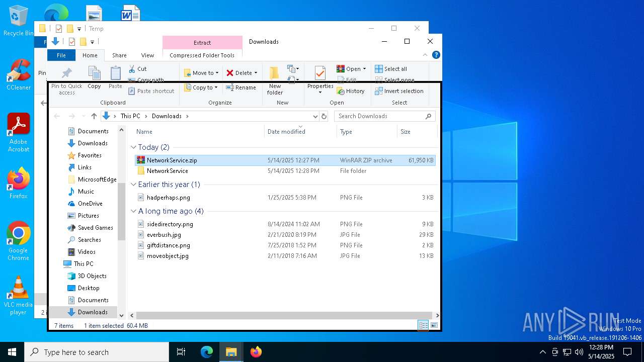Click the Pin to Quick access icon

point(66,74)
